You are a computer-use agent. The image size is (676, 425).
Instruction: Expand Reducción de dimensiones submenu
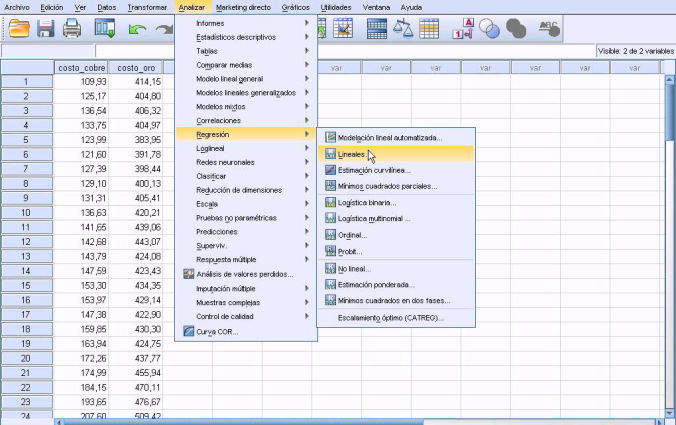click(x=246, y=190)
